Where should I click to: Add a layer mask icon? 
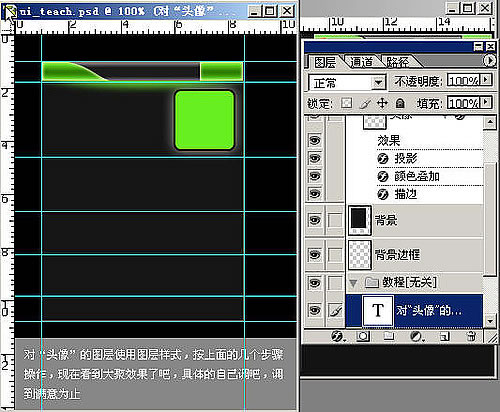pos(363,337)
